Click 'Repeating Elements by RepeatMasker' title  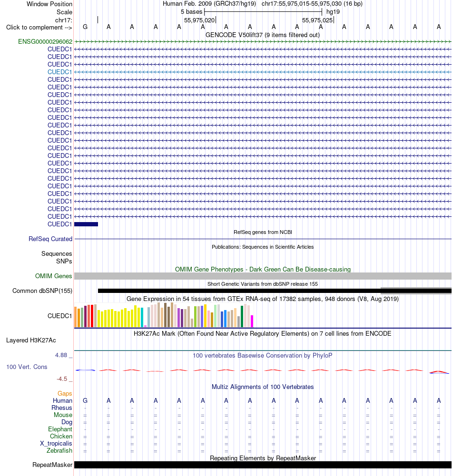[263, 458]
